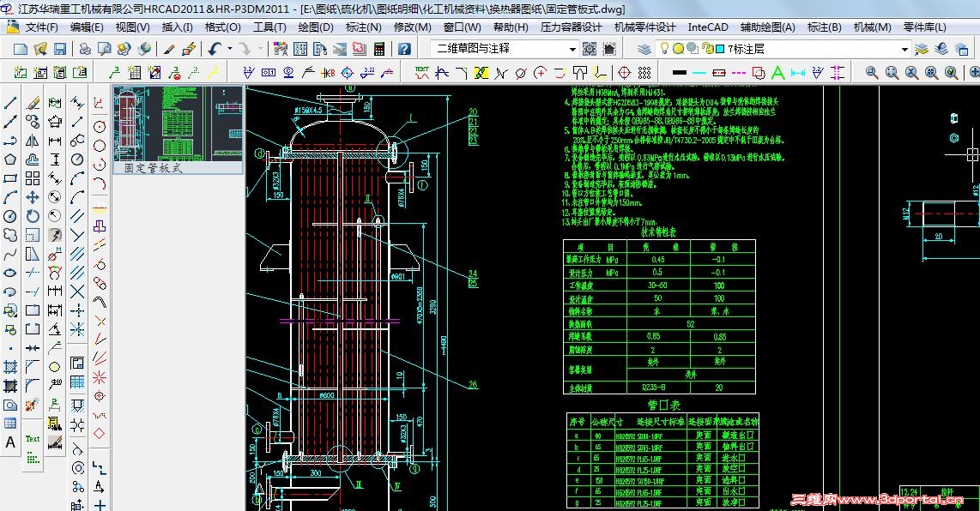
Task: Click the Save file icon
Action: 60,49
